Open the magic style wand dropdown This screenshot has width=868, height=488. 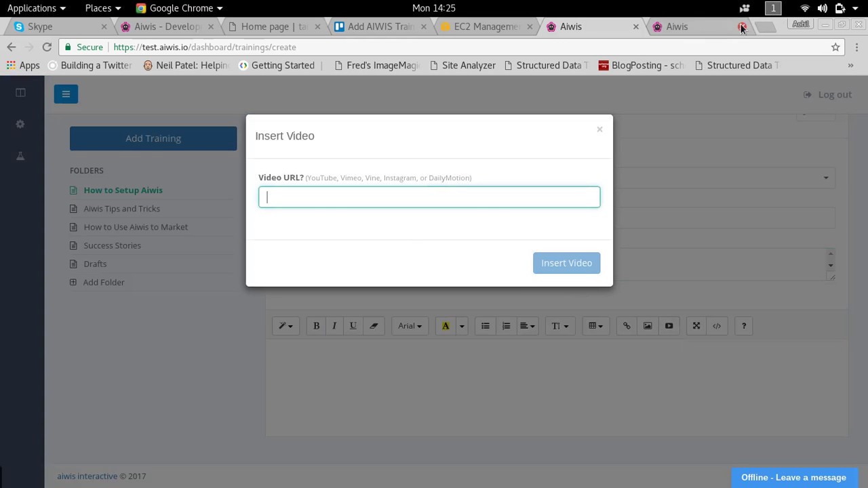click(x=285, y=326)
